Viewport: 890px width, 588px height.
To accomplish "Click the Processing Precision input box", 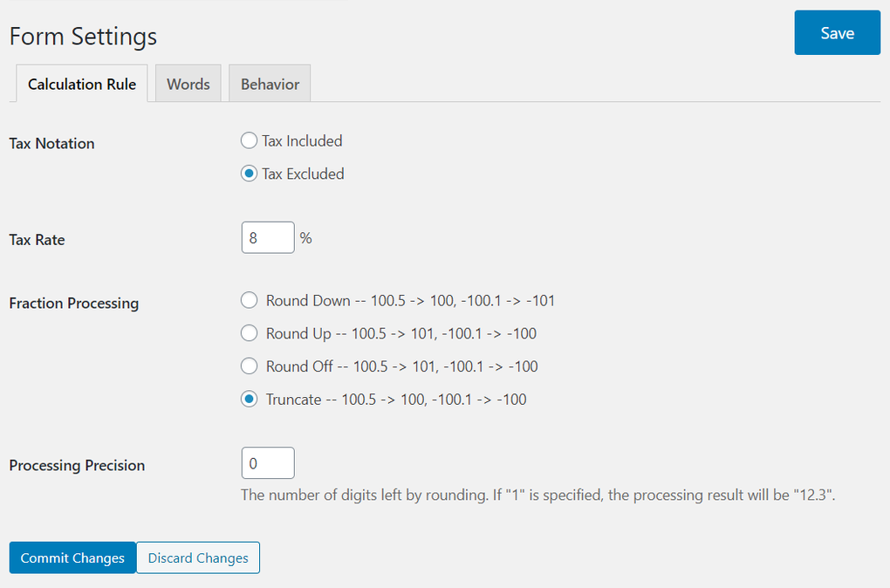I will 268,463.
